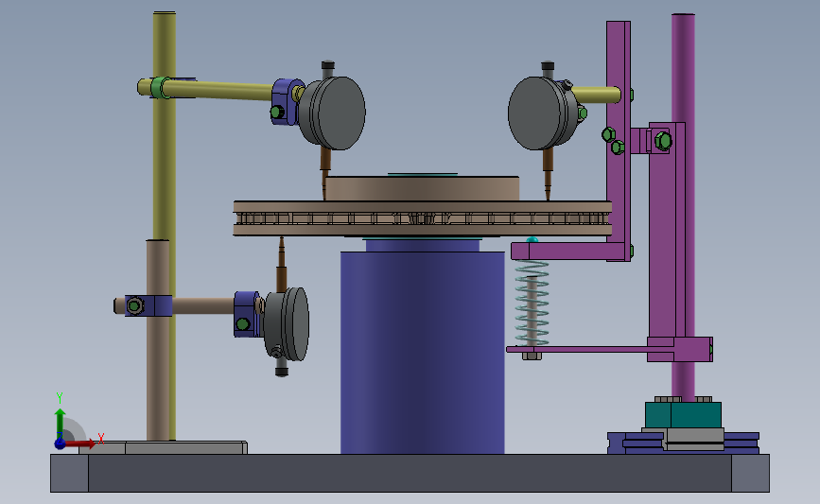The height and width of the screenshot is (504, 820).
Task: Click the red X axis label
Action: point(101,439)
